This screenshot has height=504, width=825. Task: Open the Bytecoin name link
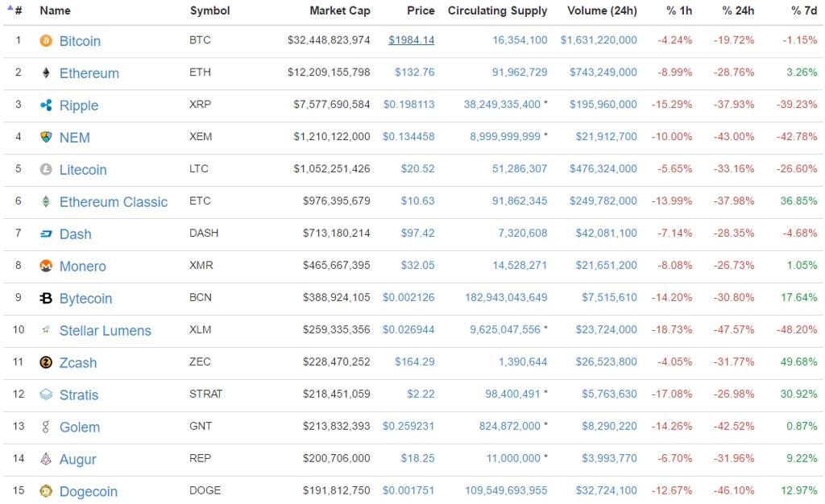pyautogui.click(x=85, y=299)
